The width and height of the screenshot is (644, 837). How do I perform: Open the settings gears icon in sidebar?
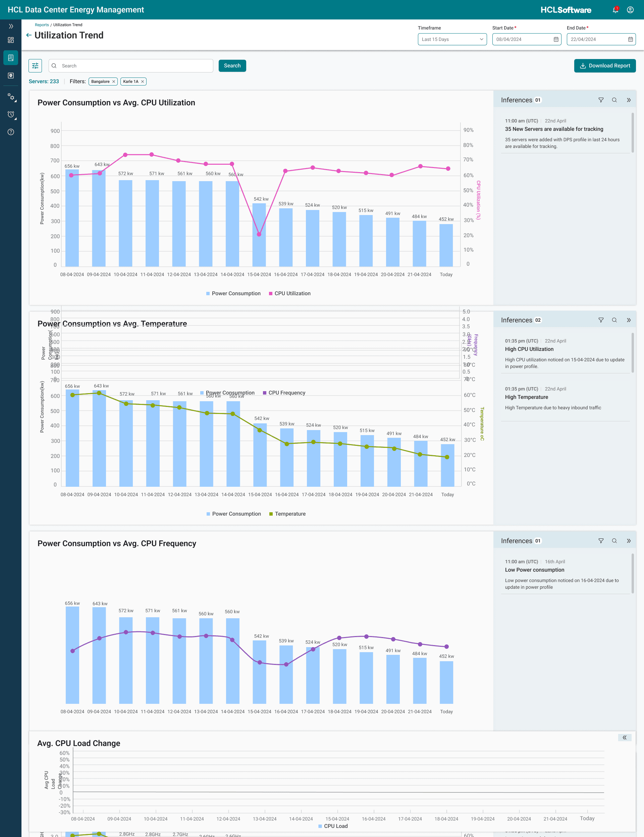tap(11, 97)
